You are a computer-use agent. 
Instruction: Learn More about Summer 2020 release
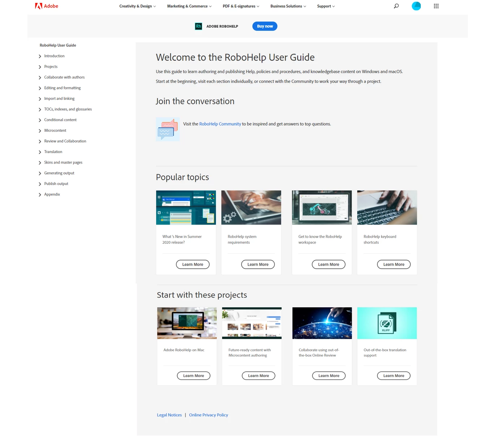point(193,265)
